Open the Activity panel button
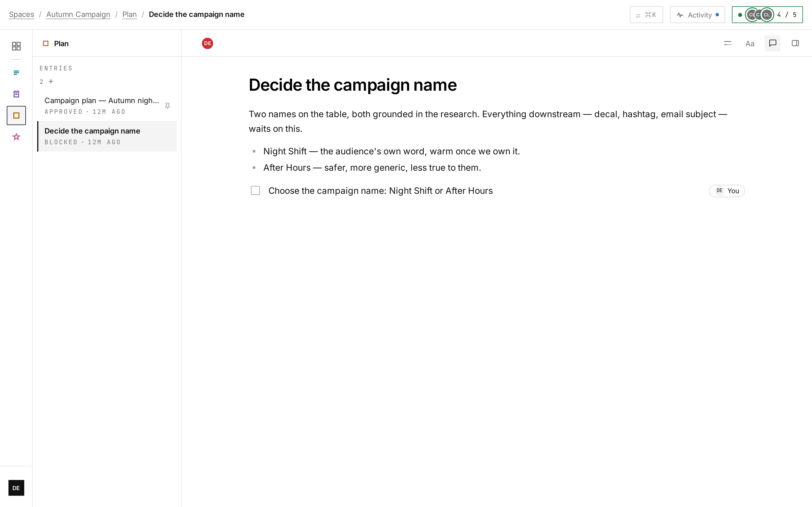 tap(697, 15)
